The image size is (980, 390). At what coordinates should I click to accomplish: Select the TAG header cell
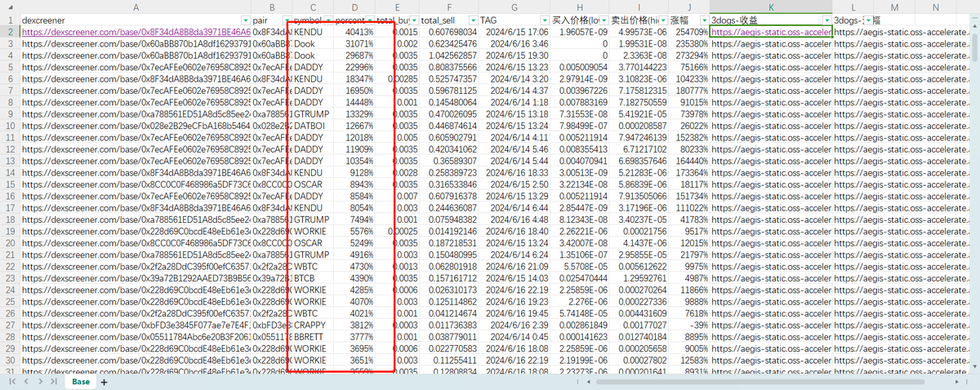pos(514,19)
